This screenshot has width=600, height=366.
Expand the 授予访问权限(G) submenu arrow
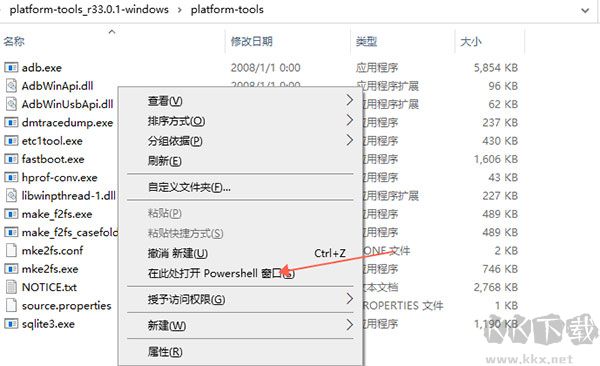coord(349,299)
